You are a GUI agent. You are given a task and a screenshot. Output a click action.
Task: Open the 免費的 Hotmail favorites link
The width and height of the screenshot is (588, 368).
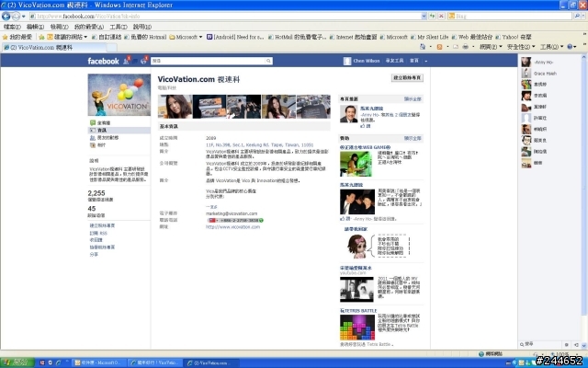[x=145, y=37]
